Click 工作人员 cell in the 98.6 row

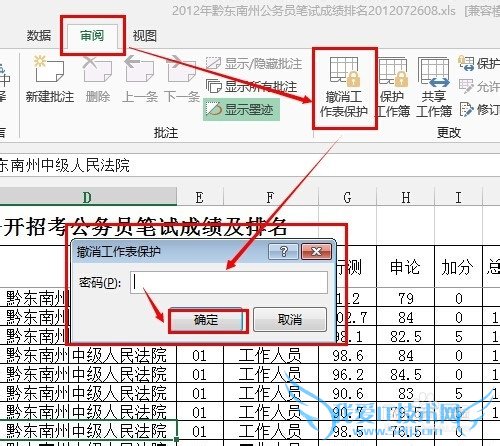(x=270, y=355)
